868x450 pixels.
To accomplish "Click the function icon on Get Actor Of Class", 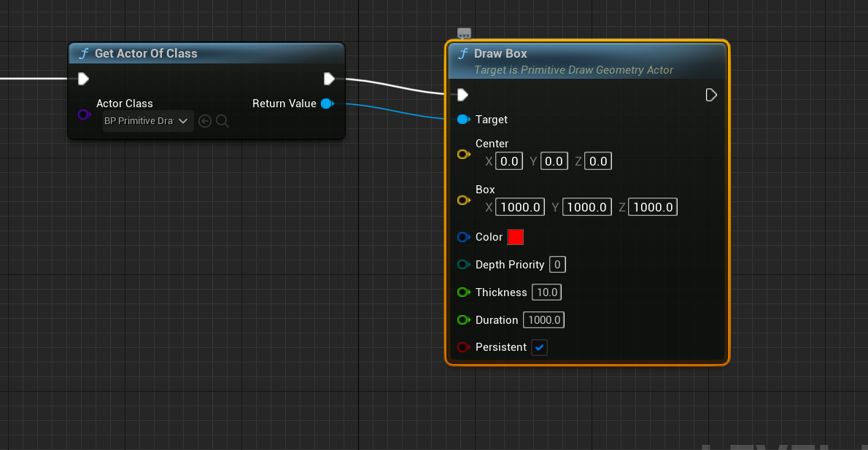I will click(82, 53).
